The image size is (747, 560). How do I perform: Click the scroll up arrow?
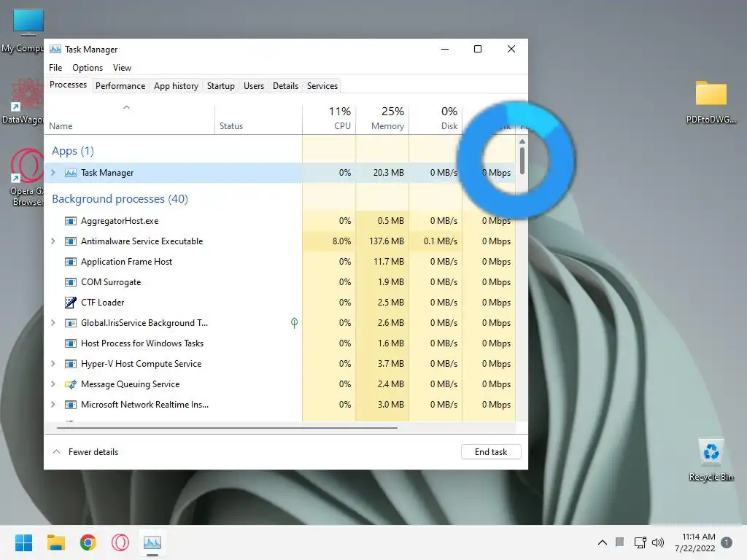pos(522,141)
